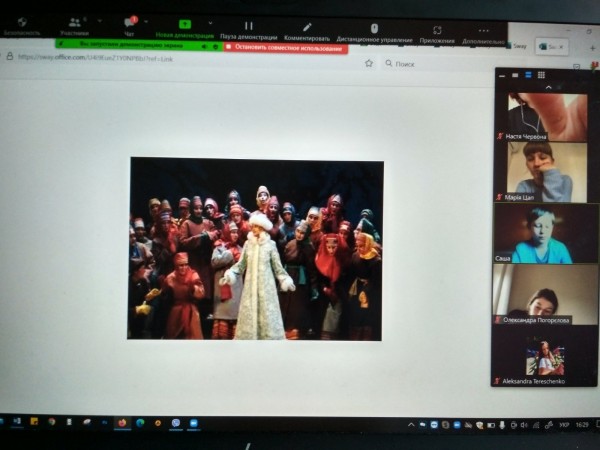Click Остановить совместное использование button
Image resolution: width=600 pixels, height=450 pixels.
click(285, 48)
